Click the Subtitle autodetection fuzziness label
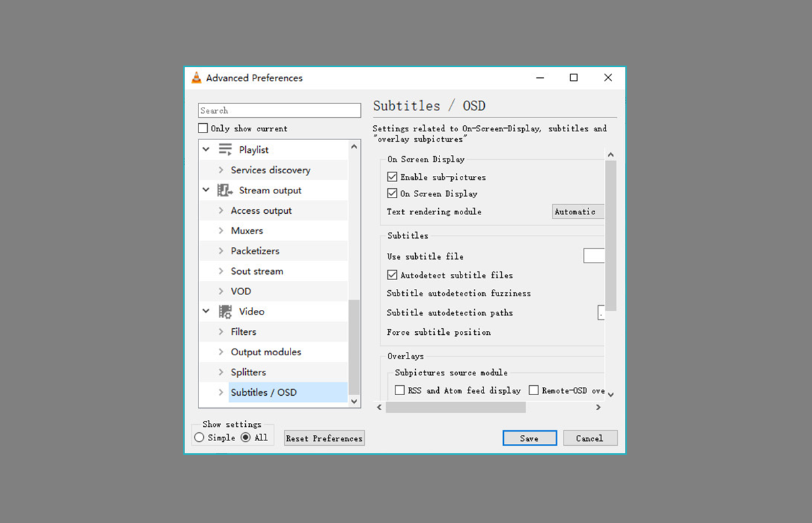Screen dimensions: 812x523 [x=458, y=294]
